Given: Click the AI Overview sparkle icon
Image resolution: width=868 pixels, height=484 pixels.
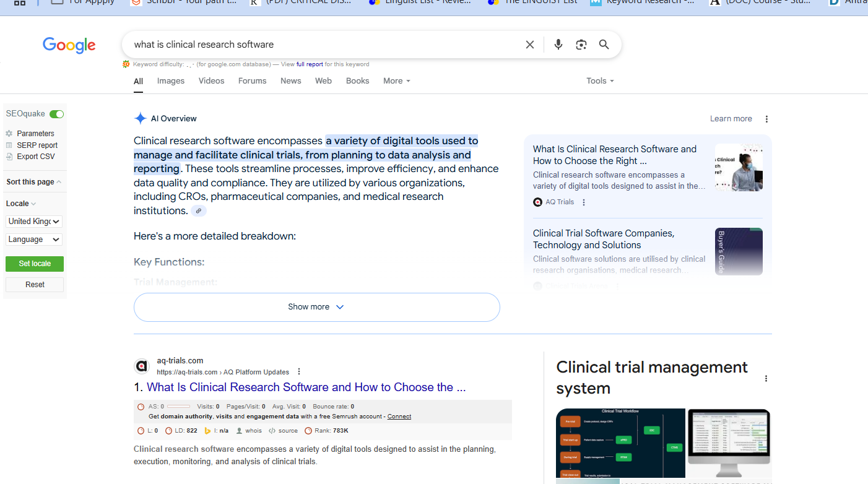Looking at the screenshot, I should coord(141,118).
